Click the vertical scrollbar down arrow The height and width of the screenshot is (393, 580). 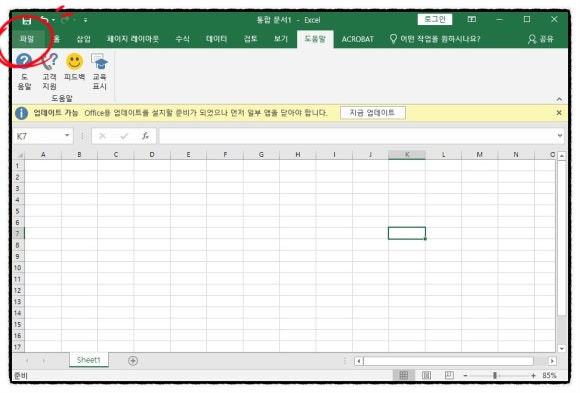click(x=562, y=348)
